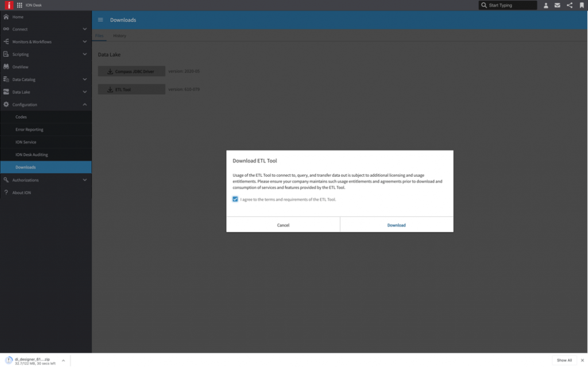Click the Data Lake icon
The width and height of the screenshot is (588, 368).
[6, 92]
